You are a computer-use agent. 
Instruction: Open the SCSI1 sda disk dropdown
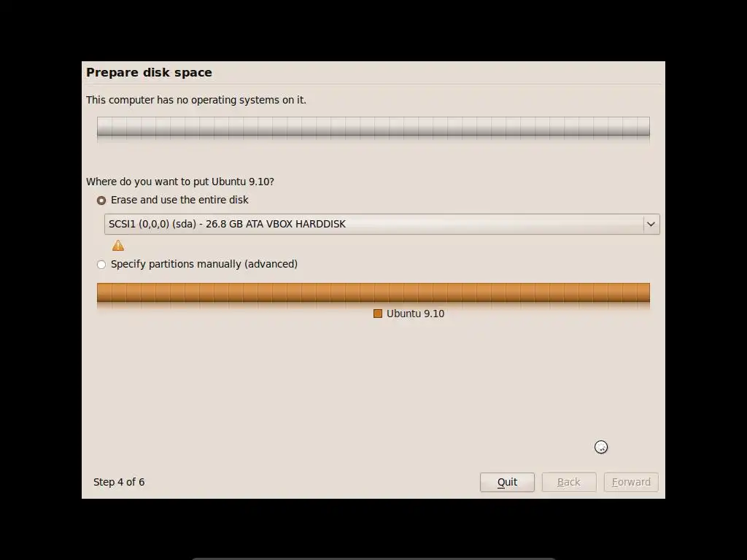point(382,225)
